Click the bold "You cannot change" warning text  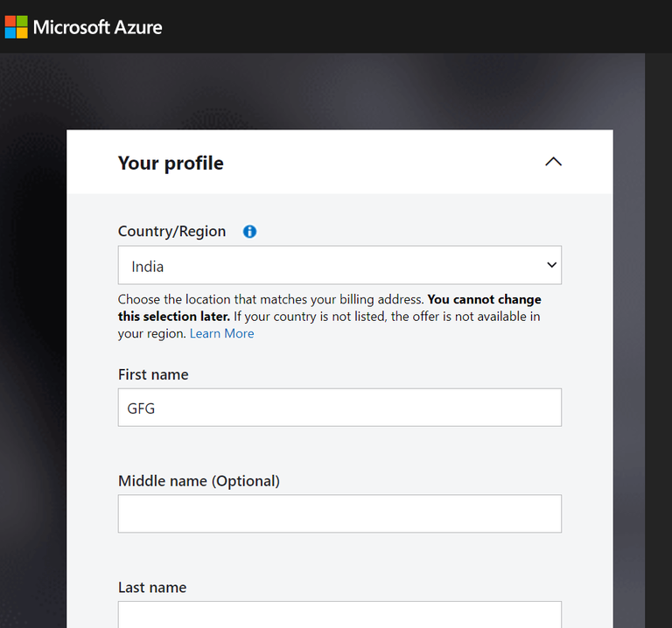pos(484,299)
